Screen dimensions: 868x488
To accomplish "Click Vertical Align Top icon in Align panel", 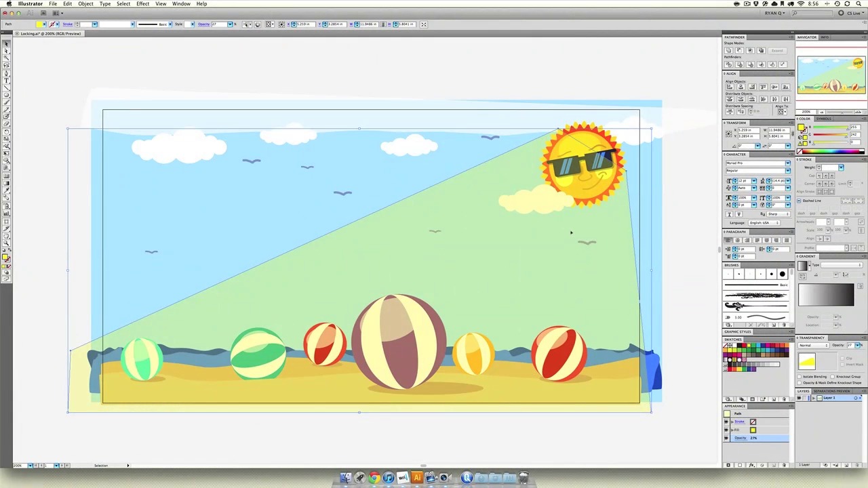I will (x=763, y=87).
